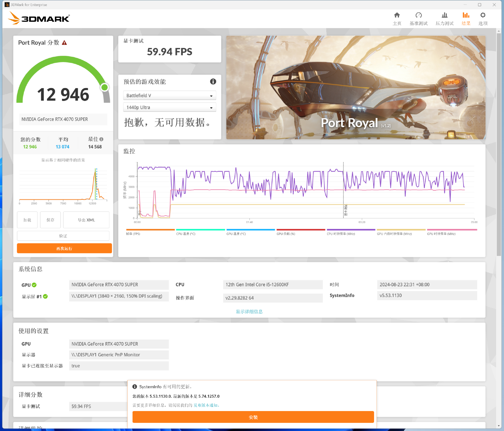Toggle the GPU 负载 (%) red legend series
The height and width of the screenshot is (431, 504).
[301, 232]
